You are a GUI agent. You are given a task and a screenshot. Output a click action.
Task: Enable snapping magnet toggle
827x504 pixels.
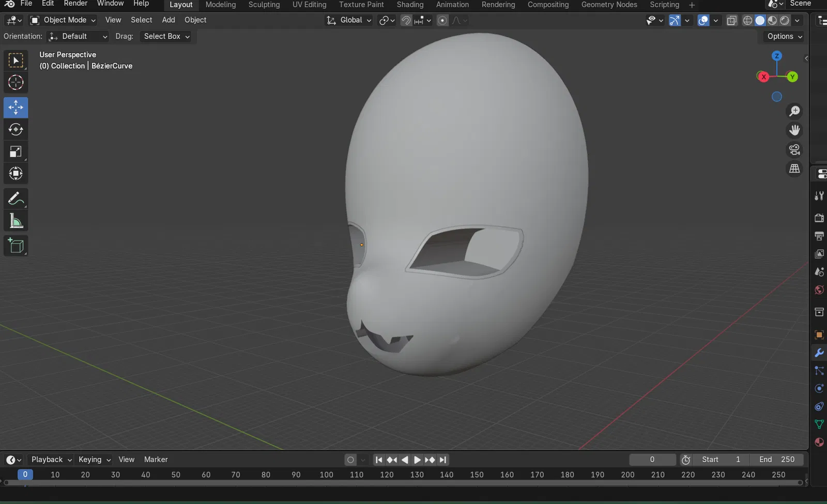406,21
